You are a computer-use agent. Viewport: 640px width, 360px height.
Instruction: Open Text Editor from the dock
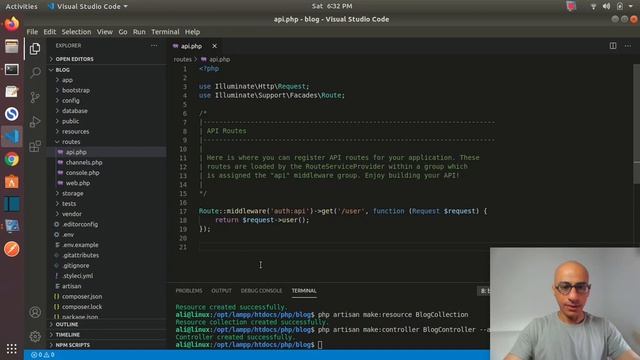(x=11, y=91)
